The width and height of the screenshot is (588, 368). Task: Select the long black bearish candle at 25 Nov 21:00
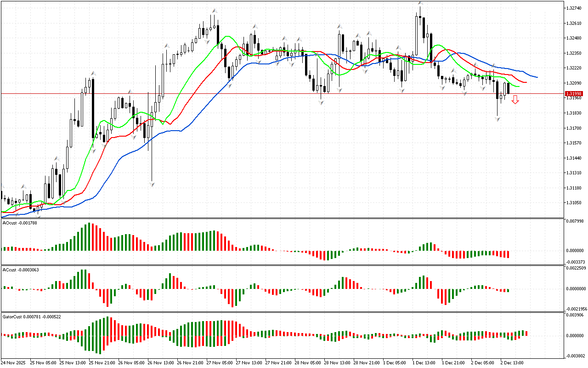click(93, 108)
